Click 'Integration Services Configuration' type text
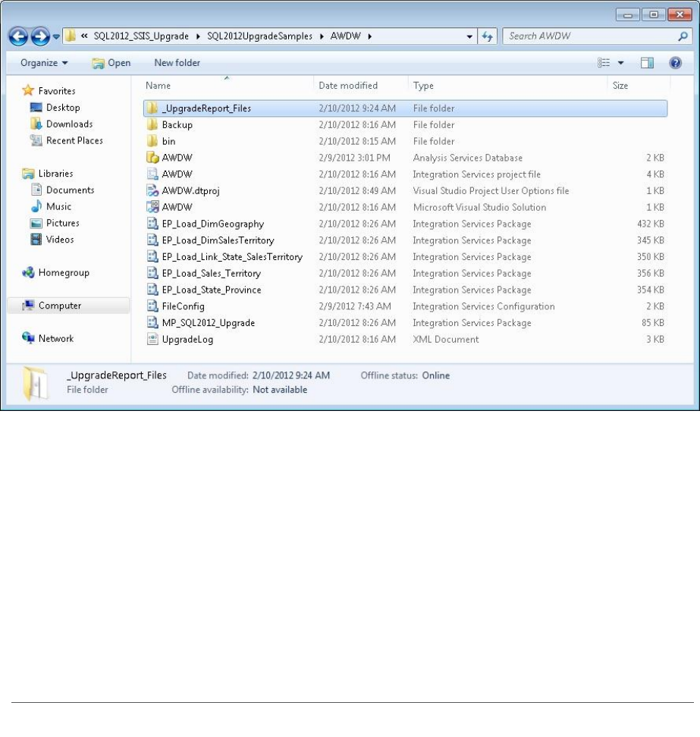Viewport: 700px width, 737px height. [484, 306]
